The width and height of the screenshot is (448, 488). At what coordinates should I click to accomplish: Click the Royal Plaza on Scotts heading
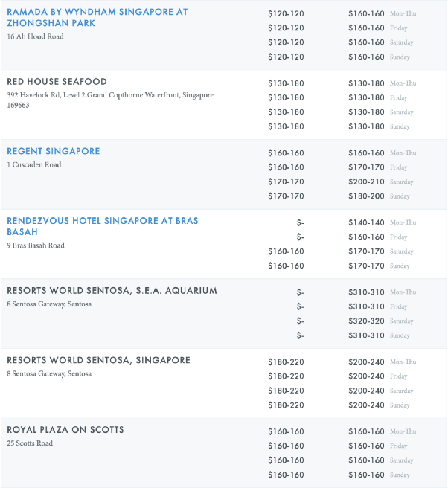[x=65, y=430]
